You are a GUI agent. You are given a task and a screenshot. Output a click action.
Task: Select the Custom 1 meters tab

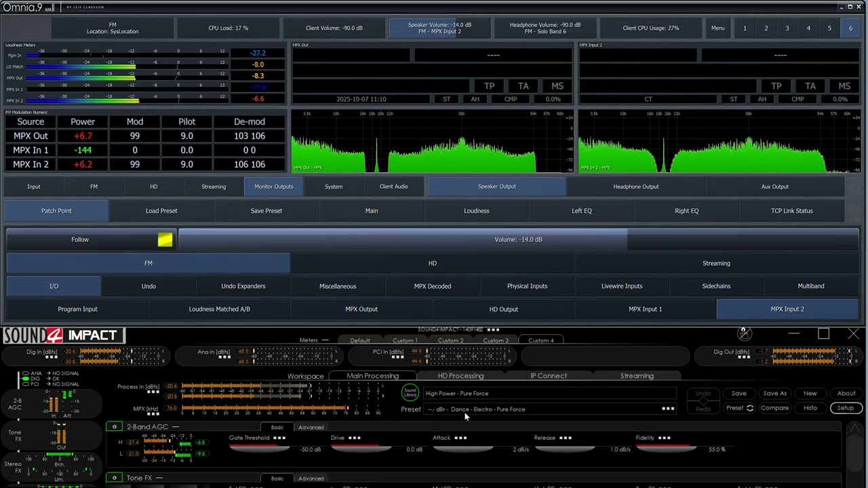[405, 340]
